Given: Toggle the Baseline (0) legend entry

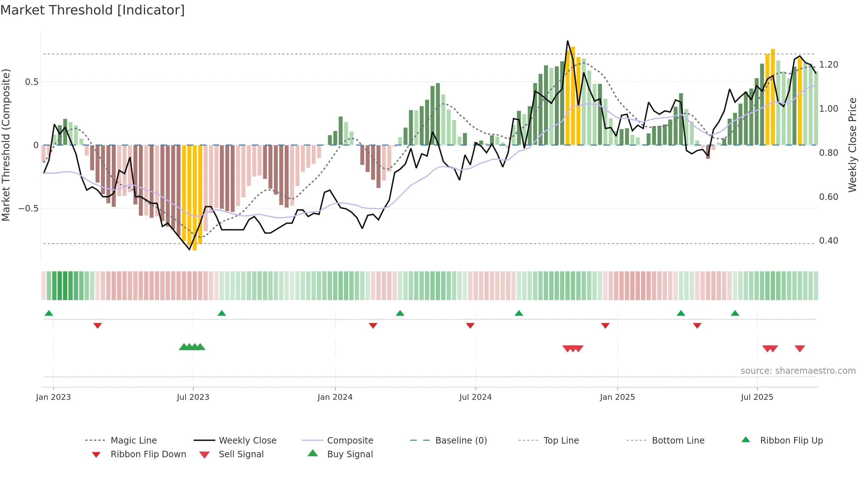Looking at the screenshot, I should tap(448, 440).
